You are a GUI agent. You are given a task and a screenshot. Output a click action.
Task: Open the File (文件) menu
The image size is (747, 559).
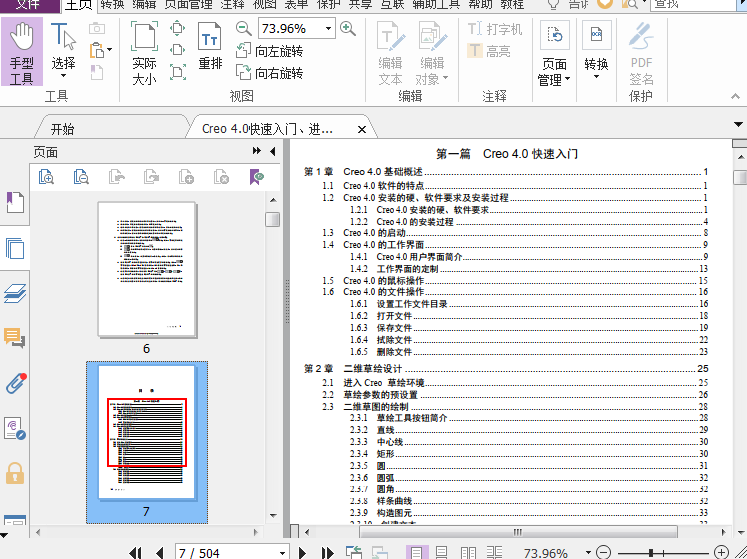(x=29, y=5)
